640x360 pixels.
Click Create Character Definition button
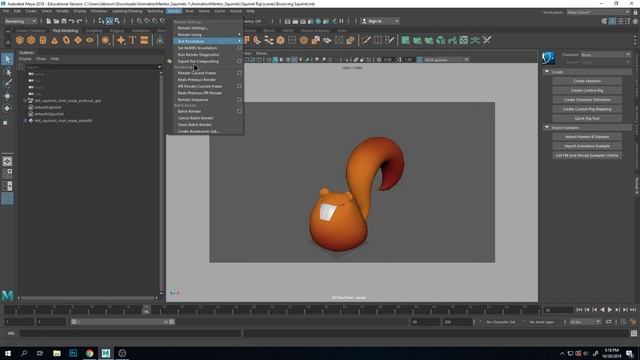point(587,100)
